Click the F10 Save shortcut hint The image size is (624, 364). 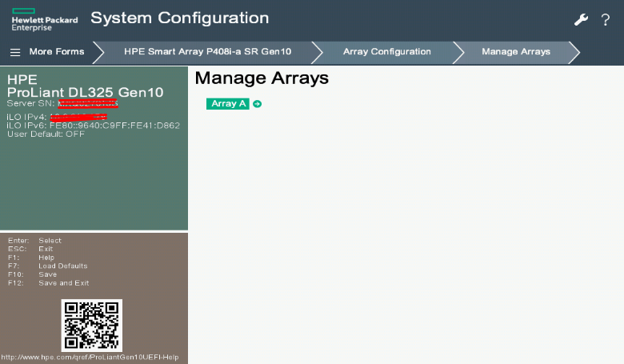tap(33, 274)
